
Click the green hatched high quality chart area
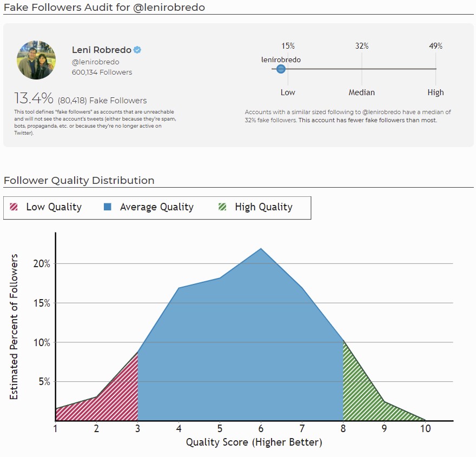361,398
